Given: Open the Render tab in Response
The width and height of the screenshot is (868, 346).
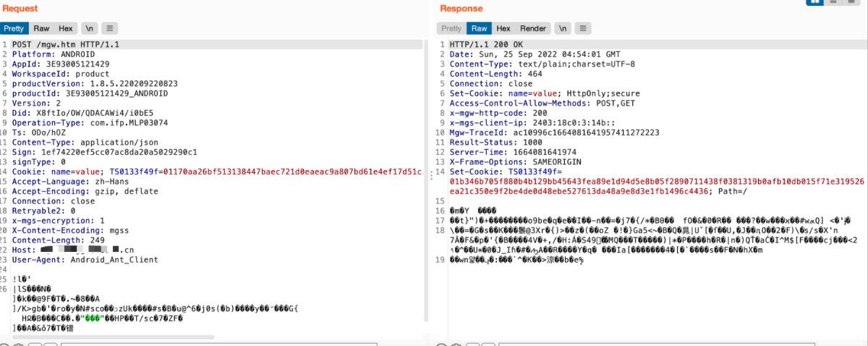Looking at the screenshot, I should pos(533,28).
